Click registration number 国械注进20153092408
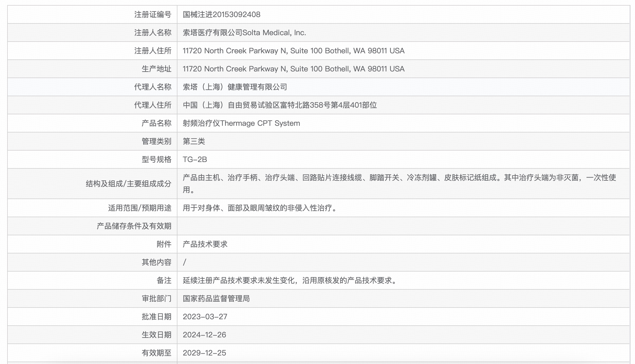This screenshot has width=635, height=364. (x=221, y=14)
